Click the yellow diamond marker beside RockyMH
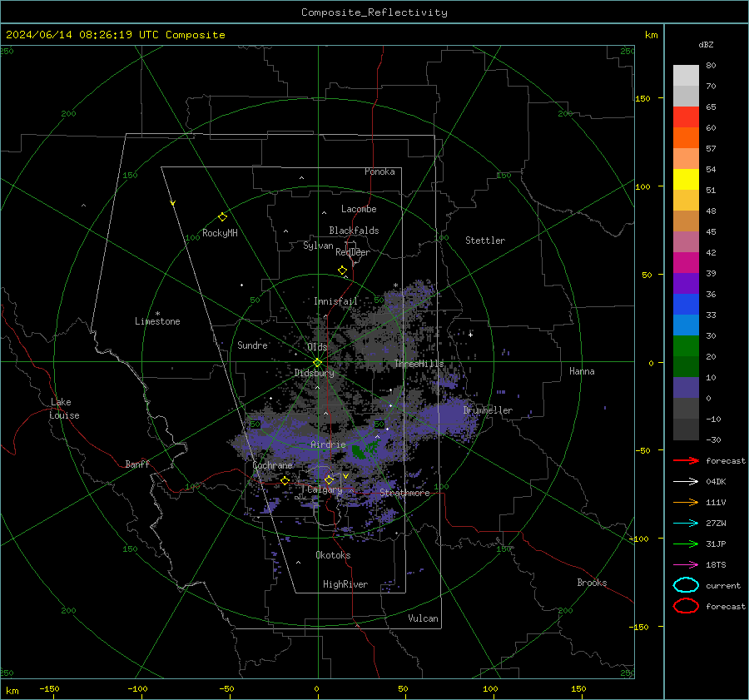 [x=222, y=217]
